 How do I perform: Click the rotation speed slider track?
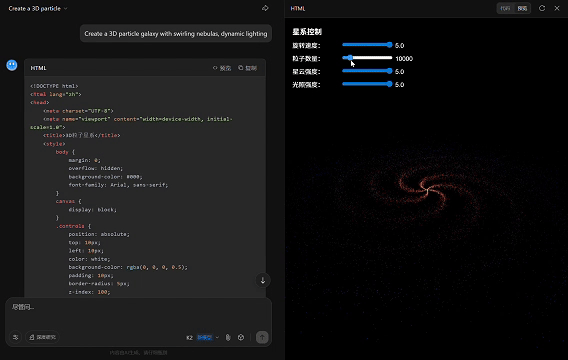pyautogui.click(x=367, y=45)
